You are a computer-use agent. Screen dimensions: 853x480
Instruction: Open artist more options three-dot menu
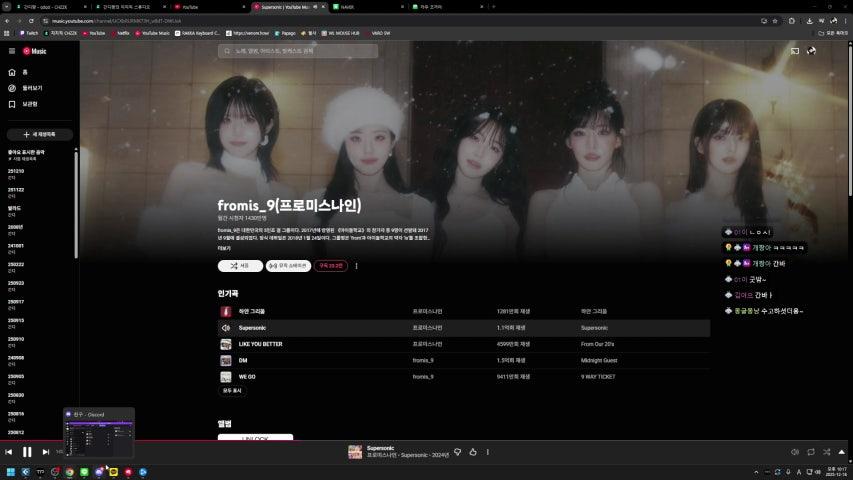click(x=356, y=266)
